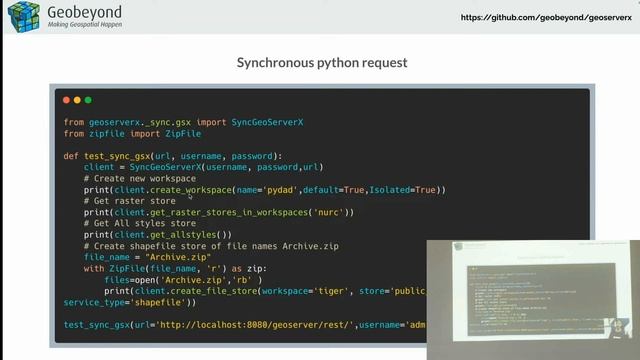Click the file_name = "Archive.zip" line
Viewport: 640px width, 360px height.
click(147, 258)
